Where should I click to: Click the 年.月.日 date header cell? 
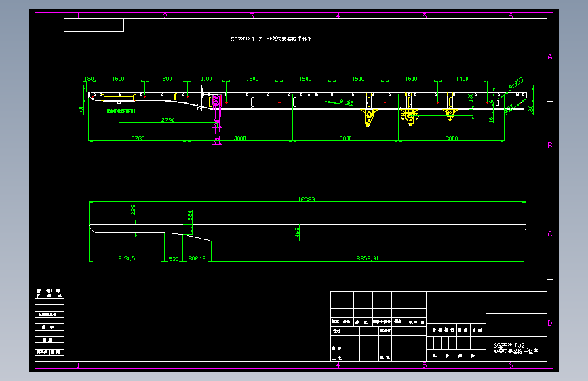click(x=416, y=322)
